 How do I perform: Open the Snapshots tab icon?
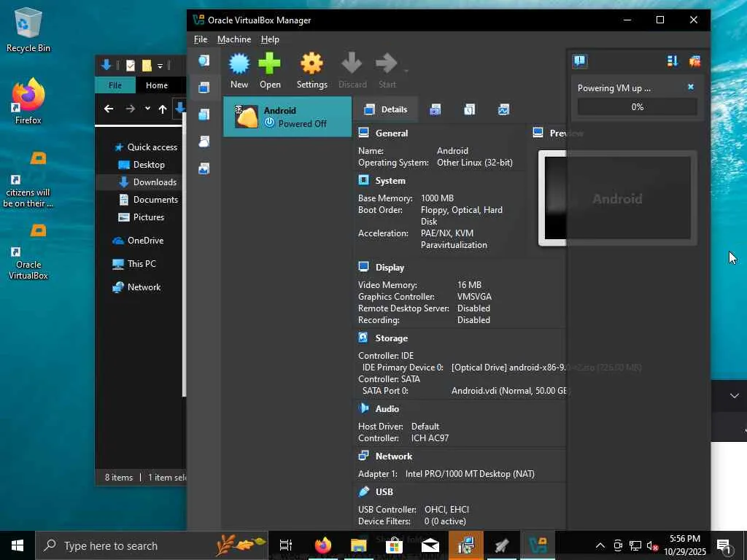pos(435,110)
